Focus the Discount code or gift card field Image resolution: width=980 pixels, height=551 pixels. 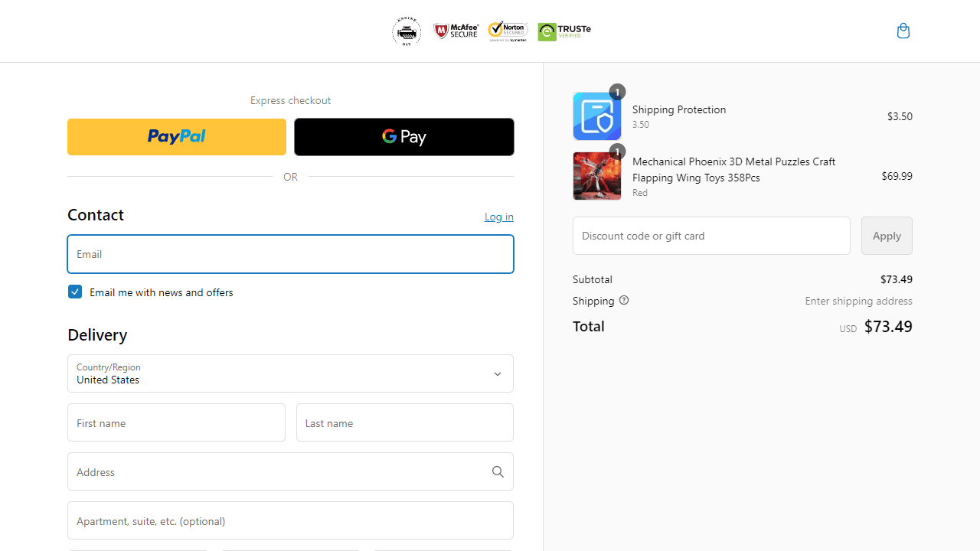pyautogui.click(x=711, y=236)
